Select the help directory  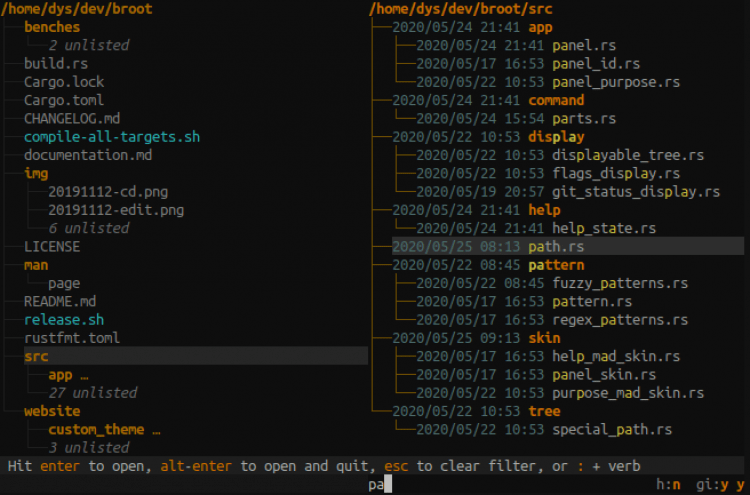[544, 210]
